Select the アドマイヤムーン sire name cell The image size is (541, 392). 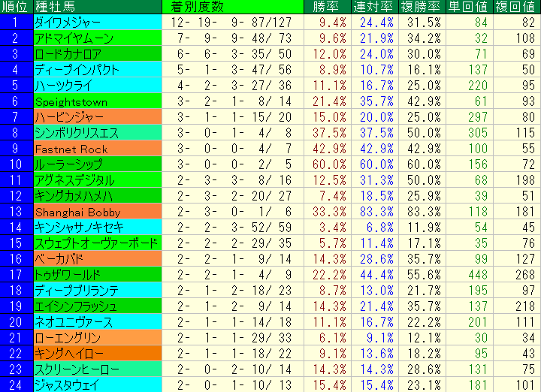click(98, 38)
